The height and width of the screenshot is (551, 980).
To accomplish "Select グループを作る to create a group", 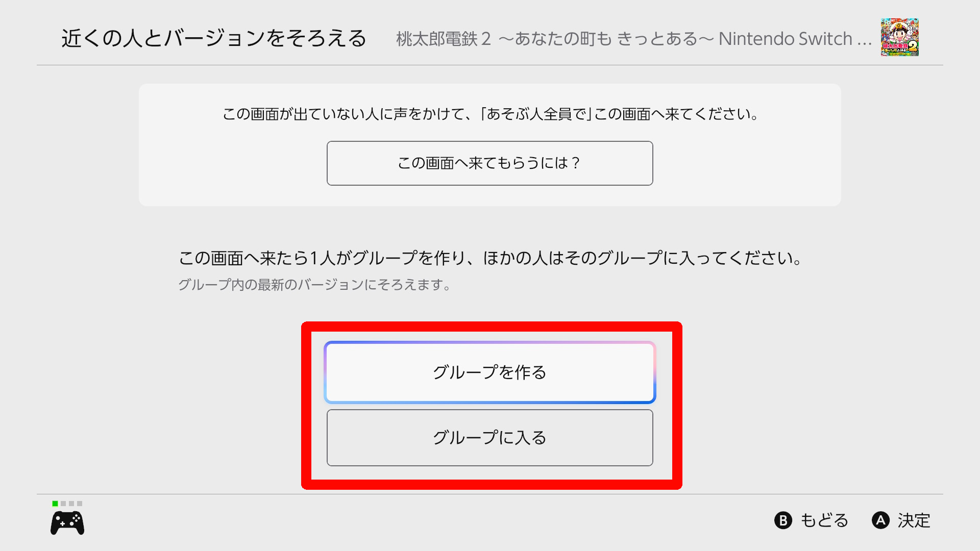I will click(489, 372).
